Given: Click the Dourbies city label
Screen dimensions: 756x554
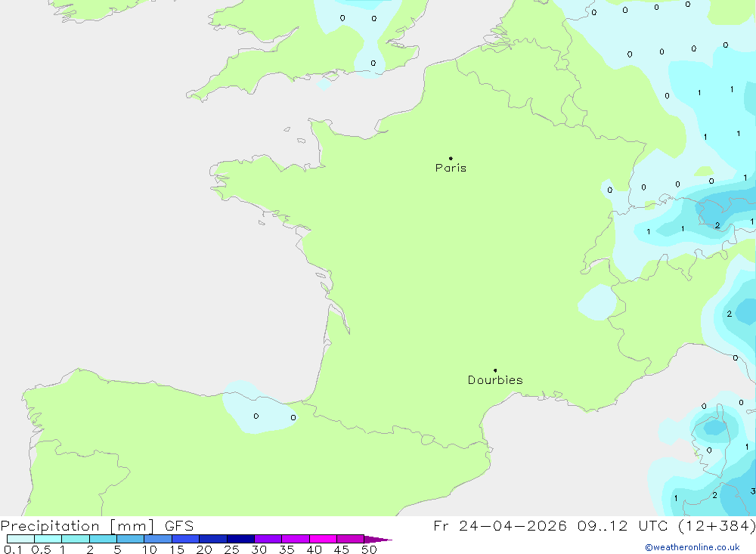Looking at the screenshot, I should point(495,380).
